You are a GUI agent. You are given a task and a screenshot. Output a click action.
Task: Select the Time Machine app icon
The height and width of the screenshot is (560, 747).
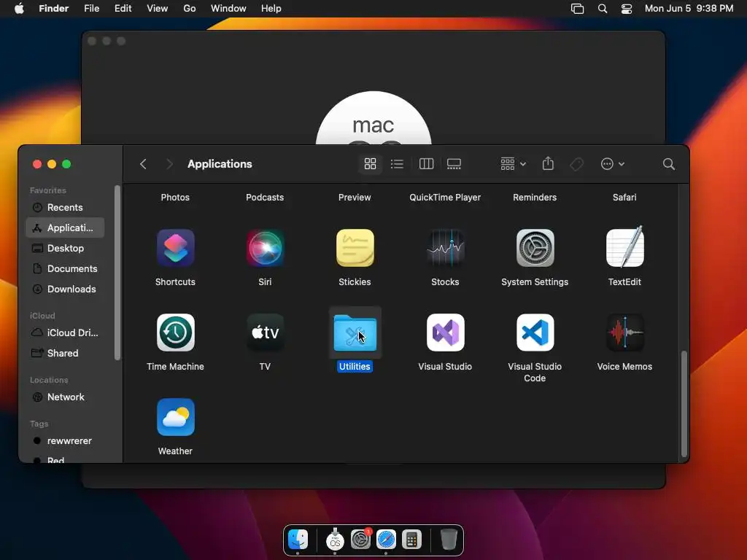(x=175, y=332)
